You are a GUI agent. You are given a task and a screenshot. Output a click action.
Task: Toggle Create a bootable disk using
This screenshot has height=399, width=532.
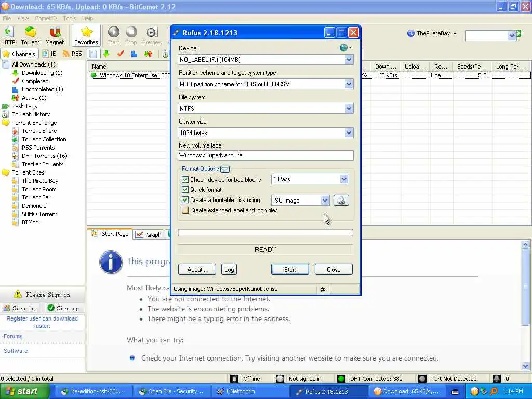coord(185,200)
